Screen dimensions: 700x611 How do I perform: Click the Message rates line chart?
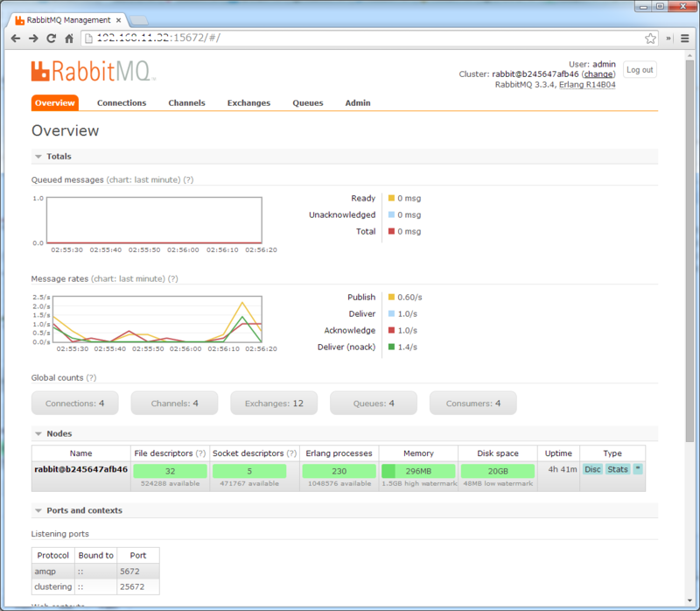click(x=157, y=320)
